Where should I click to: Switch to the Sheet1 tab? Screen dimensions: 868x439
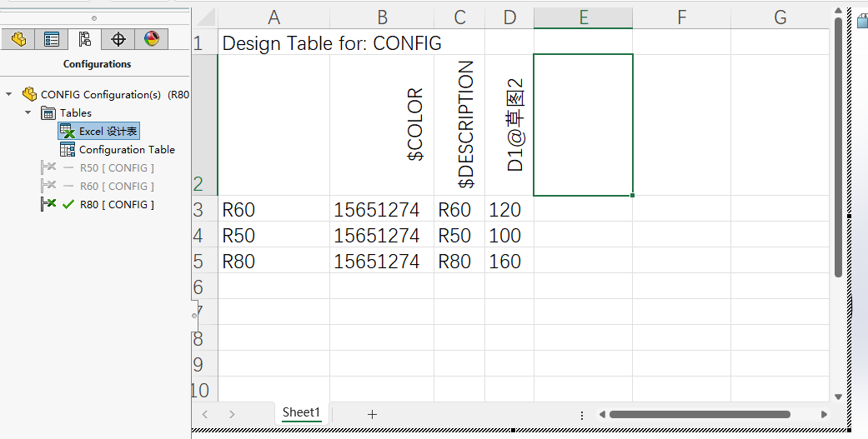[x=301, y=412]
